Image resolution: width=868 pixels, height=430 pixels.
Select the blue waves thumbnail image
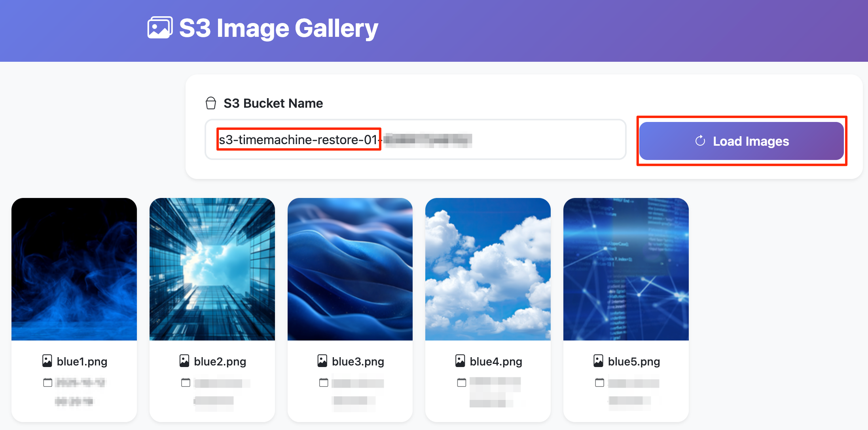[350, 269]
